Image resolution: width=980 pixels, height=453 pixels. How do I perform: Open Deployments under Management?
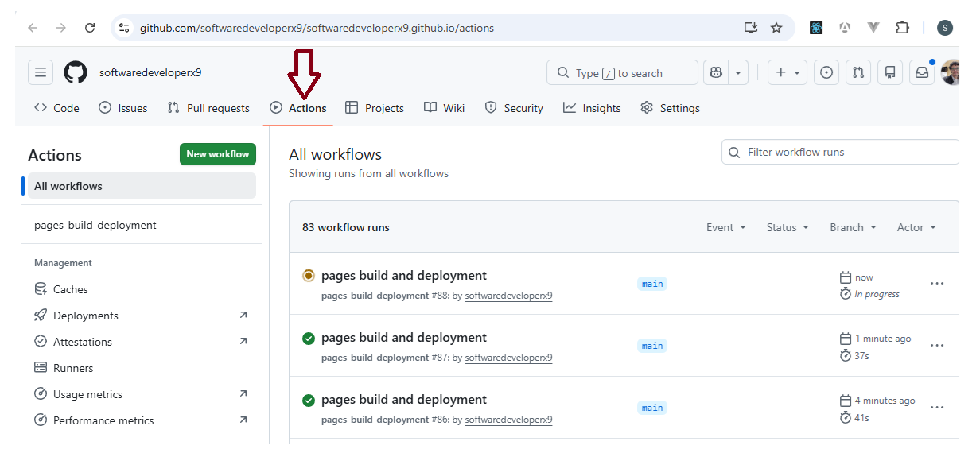click(x=142, y=316)
